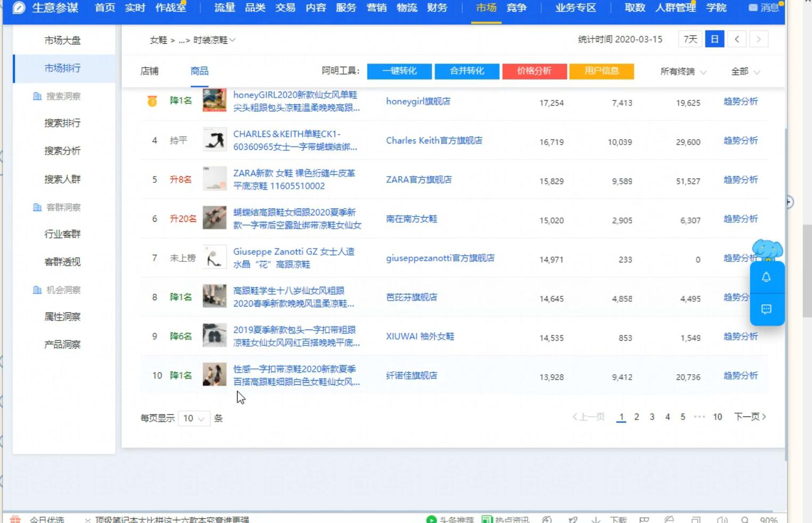Click the rank 3 medal icon

pyautogui.click(x=152, y=101)
